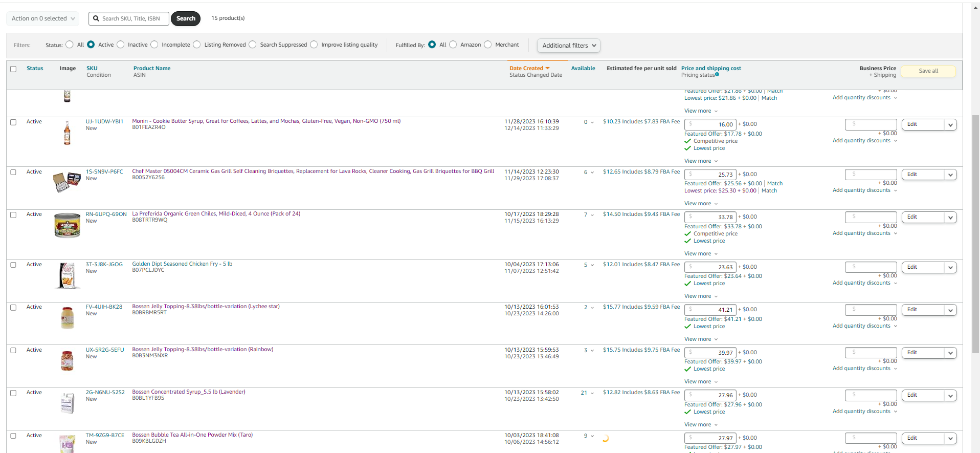This screenshot has height=453, width=980.
Task: Check the box for SKU 1S-SN9V-P6FC
Action: (x=13, y=172)
